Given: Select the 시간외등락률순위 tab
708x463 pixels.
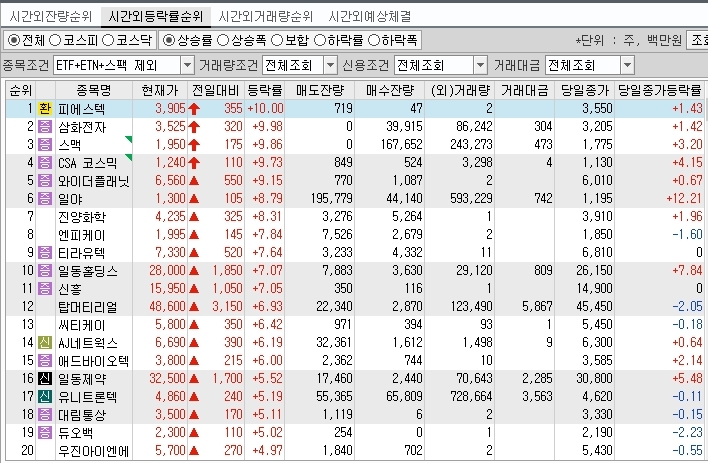Looking at the screenshot, I should pos(156,17).
